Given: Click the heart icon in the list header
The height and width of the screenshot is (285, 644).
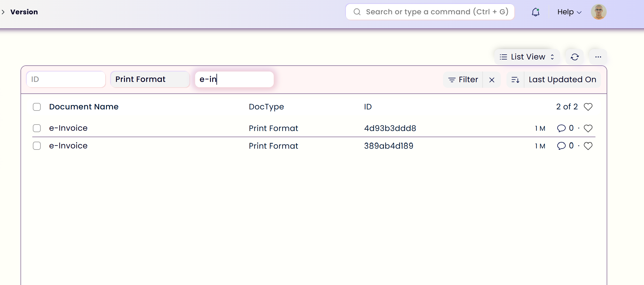Looking at the screenshot, I should point(588,107).
